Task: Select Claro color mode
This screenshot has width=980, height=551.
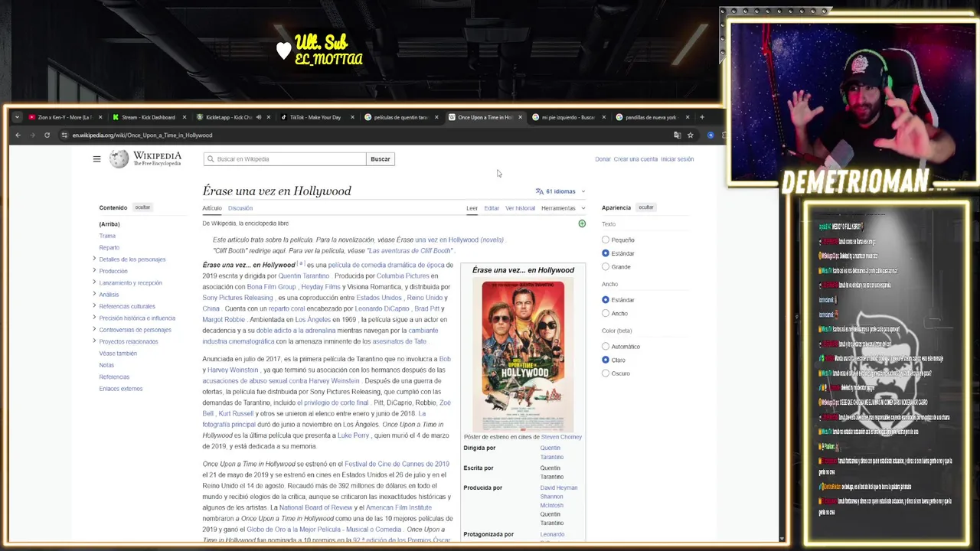Action: (x=606, y=360)
